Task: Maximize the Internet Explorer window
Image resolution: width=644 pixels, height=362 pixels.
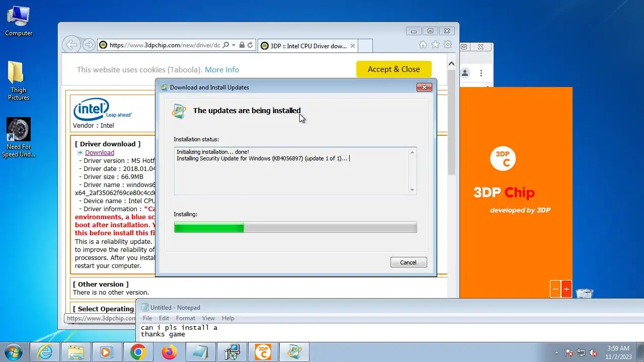Action: pyautogui.click(x=430, y=31)
